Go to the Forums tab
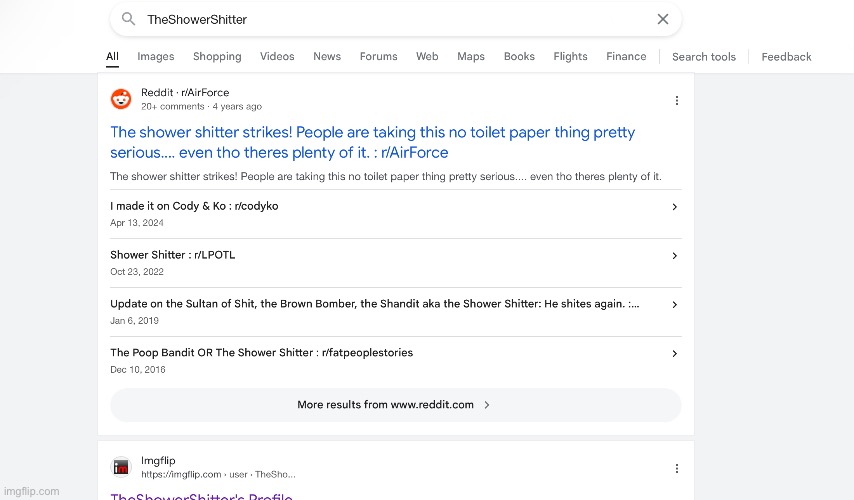 [x=379, y=57]
